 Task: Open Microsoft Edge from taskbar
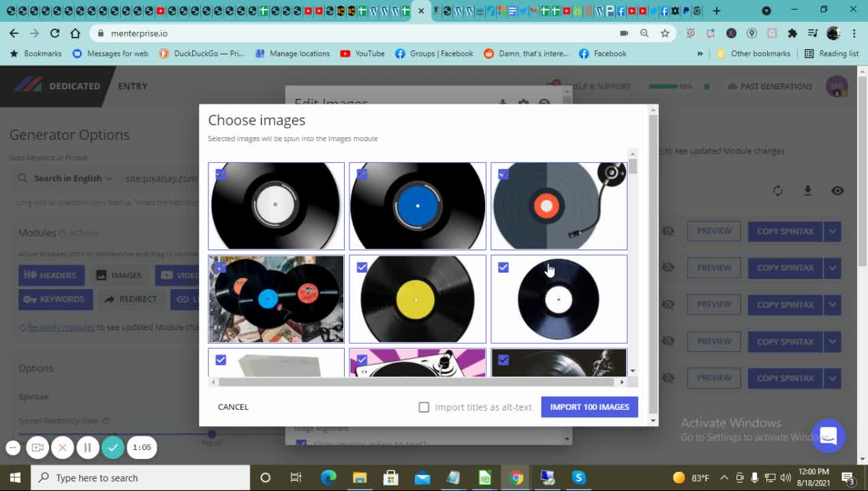[328, 477]
